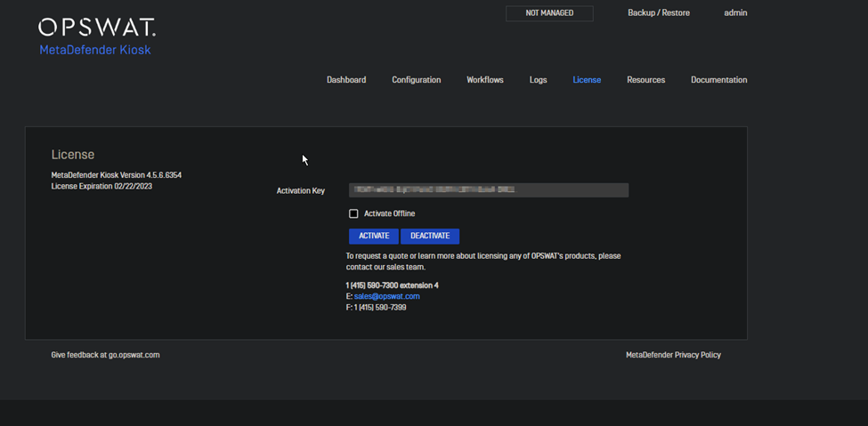Click the License section heading
Viewport: 868px width, 426px height.
tap(73, 155)
